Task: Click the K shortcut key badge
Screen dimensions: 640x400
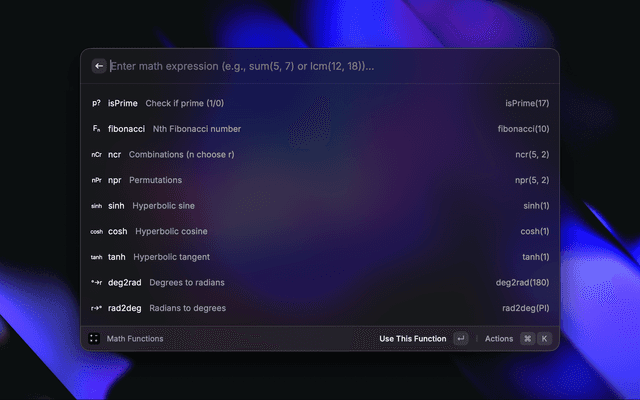Action: [544, 339]
